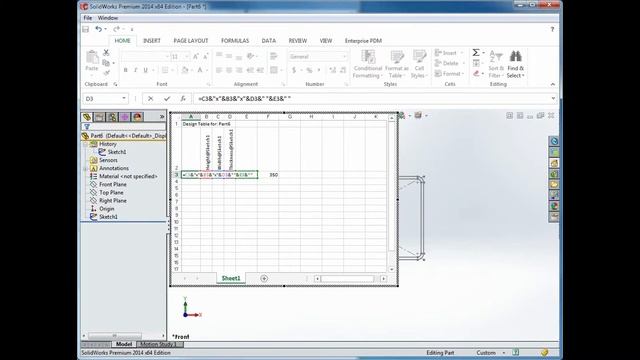Click the Sheet1 worksheet tab
This screenshot has width=640, height=360.
[x=231, y=278]
